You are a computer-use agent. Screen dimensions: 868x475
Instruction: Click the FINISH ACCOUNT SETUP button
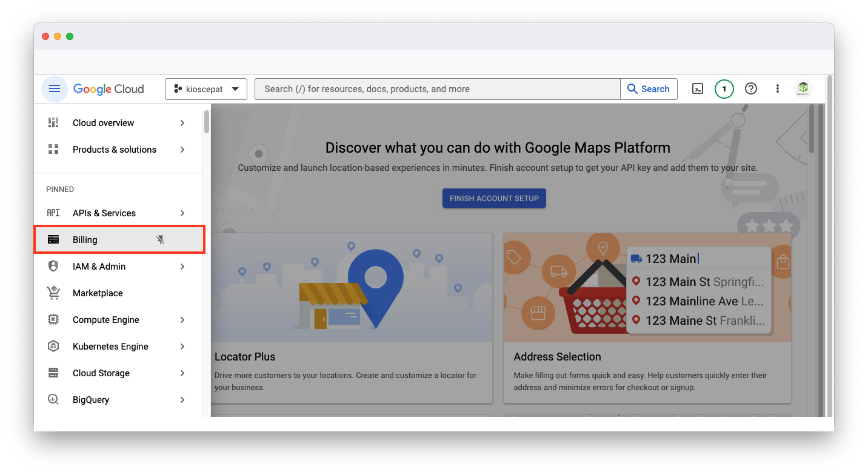494,198
